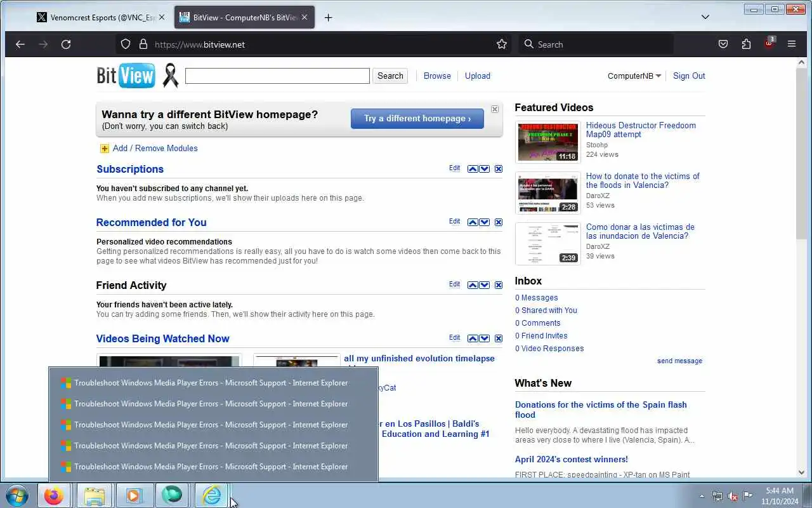Open Windows Media Player taskbar icon

coord(134,495)
